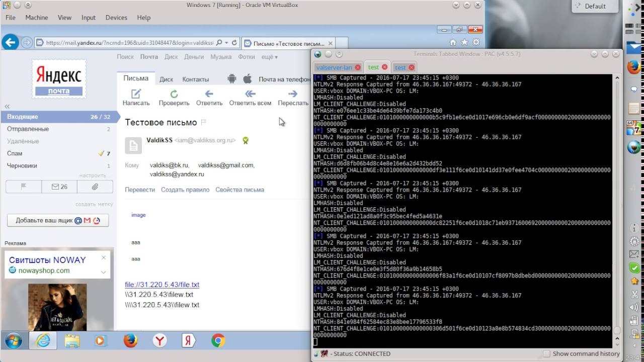
Task: Expand the ещё services dropdown
Action: coord(269,57)
